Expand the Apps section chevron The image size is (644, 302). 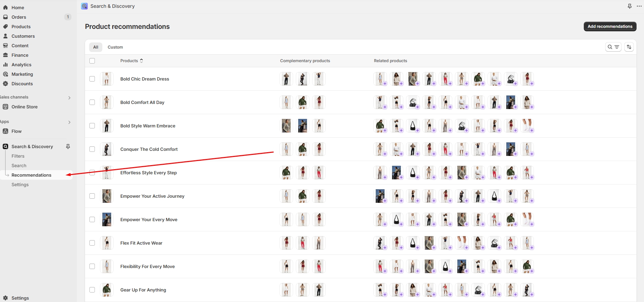[69, 122]
